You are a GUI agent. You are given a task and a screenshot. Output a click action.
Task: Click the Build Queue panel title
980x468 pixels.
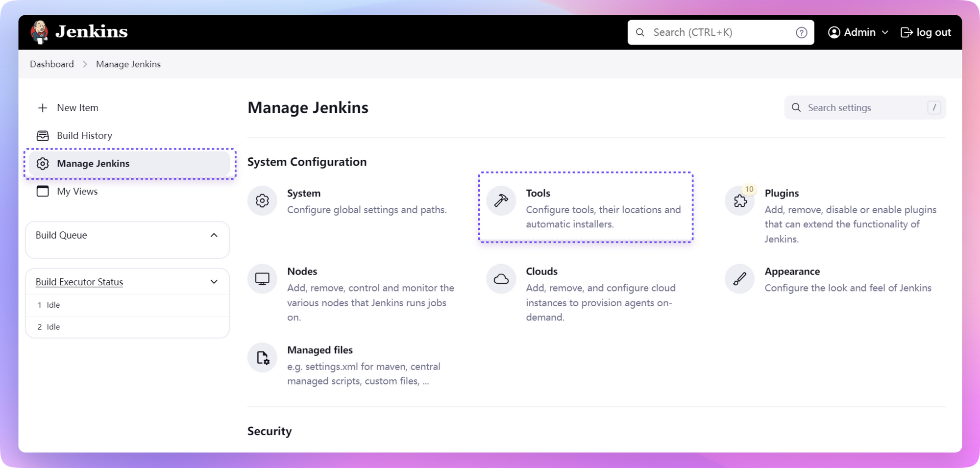point(61,235)
